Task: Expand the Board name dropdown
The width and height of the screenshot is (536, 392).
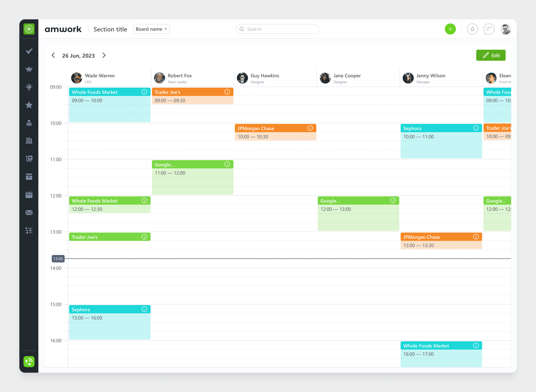Action: [151, 29]
